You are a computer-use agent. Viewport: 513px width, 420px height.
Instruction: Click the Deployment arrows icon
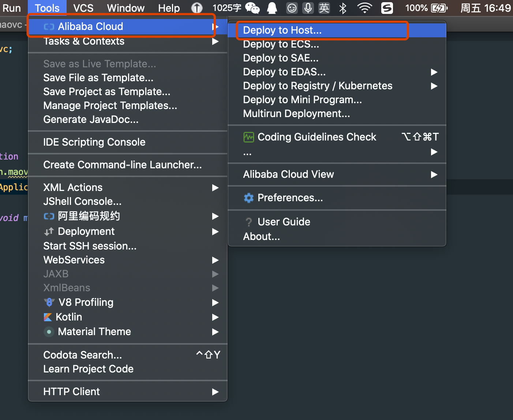(x=49, y=232)
